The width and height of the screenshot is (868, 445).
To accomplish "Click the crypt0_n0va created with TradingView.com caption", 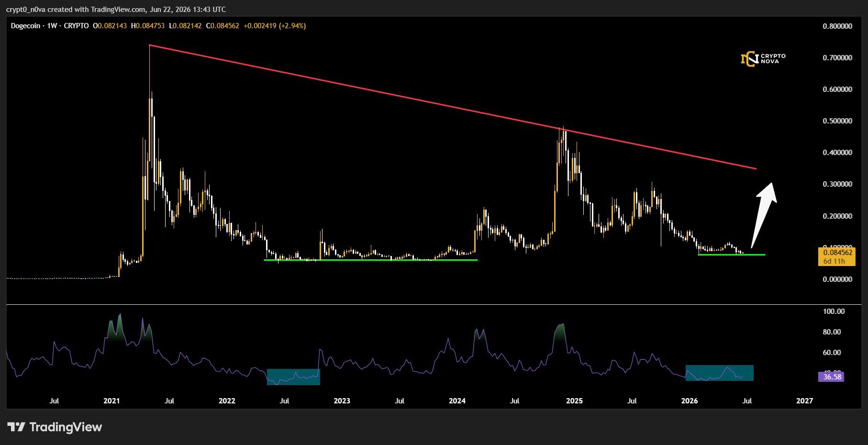I will [116, 10].
